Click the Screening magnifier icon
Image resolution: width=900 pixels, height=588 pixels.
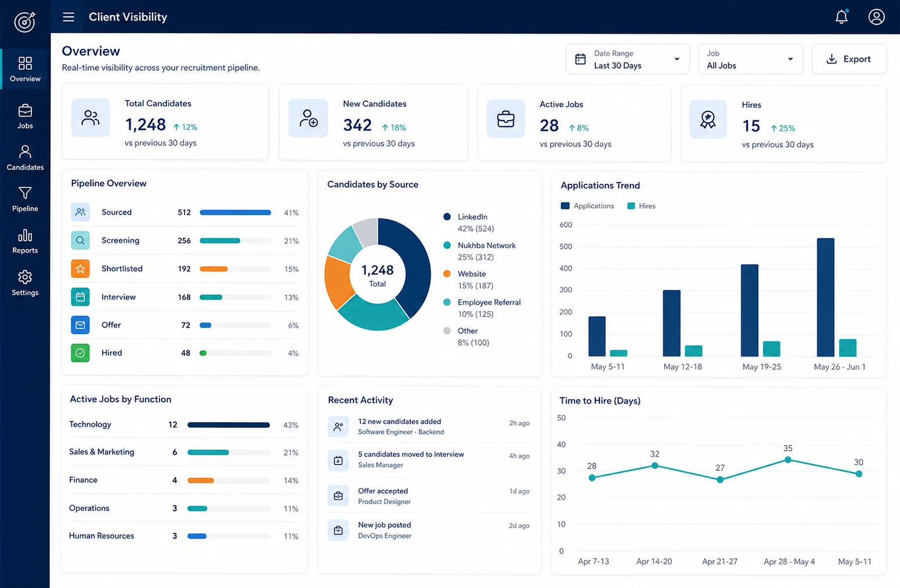pyautogui.click(x=80, y=240)
